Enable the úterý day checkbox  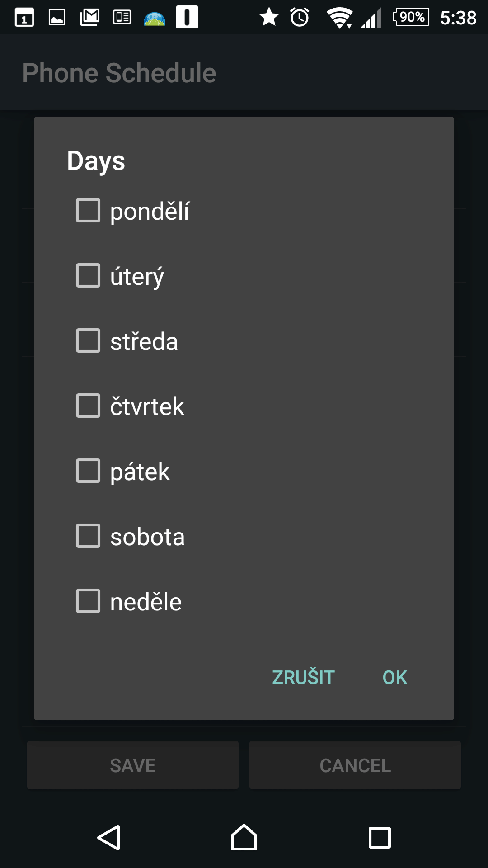88,275
